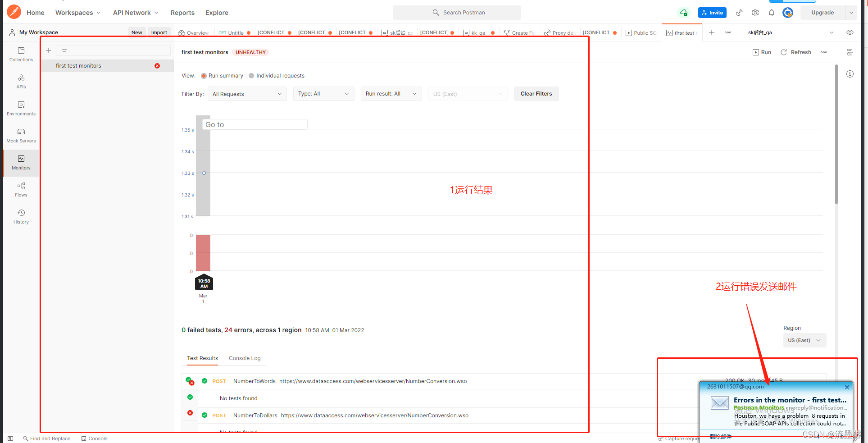Viewport: 868px width, 443px height.
Task: Open the Reports menu item
Action: click(182, 13)
